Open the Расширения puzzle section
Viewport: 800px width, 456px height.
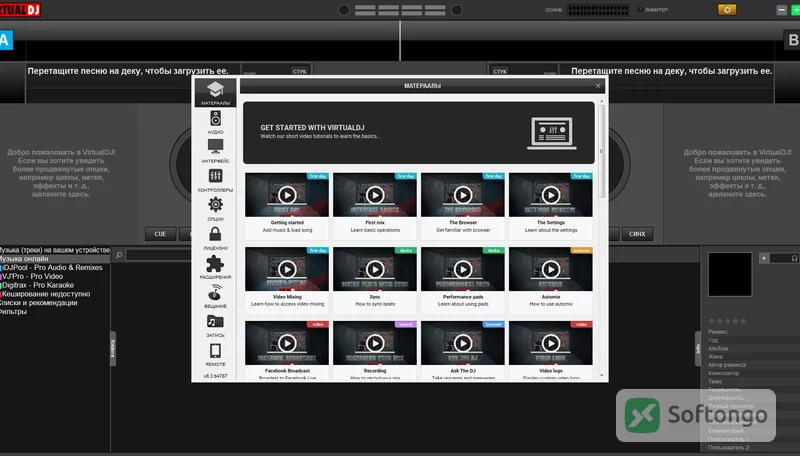pos(215,267)
